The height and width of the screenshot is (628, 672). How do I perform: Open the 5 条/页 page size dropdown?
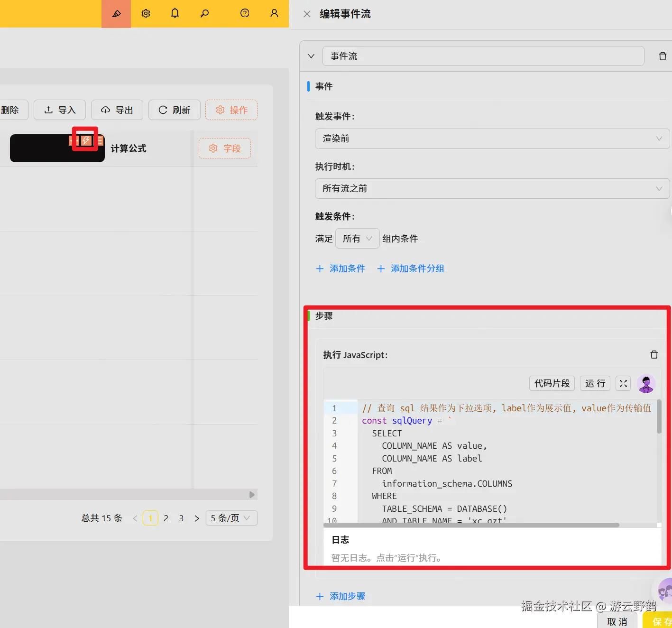pyautogui.click(x=230, y=518)
